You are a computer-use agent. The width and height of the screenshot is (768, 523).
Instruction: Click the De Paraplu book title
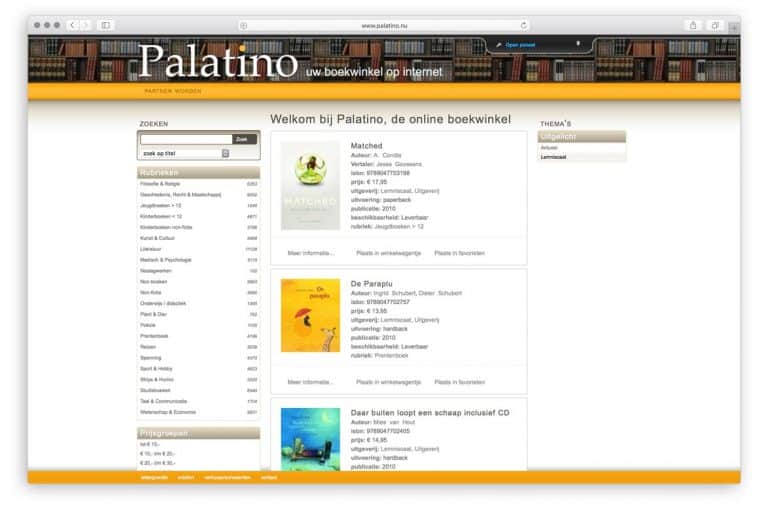pyautogui.click(x=372, y=284)
